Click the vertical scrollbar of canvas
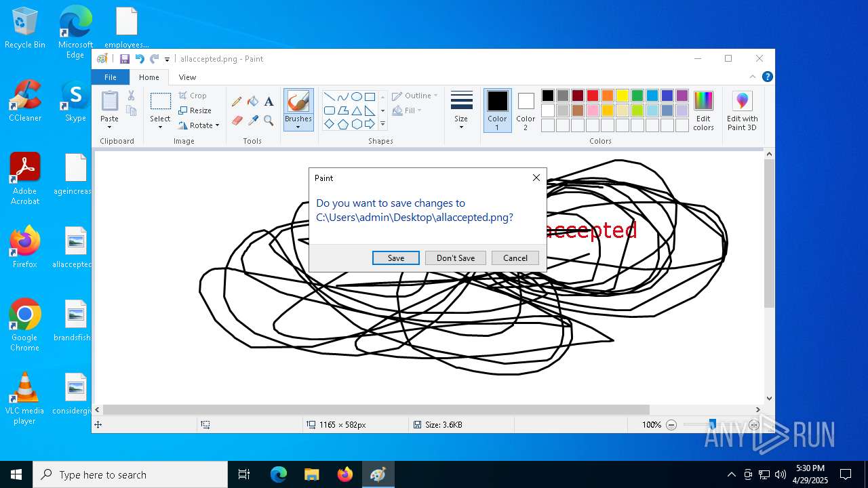868x488 pixels. click(x=769, y=234)
